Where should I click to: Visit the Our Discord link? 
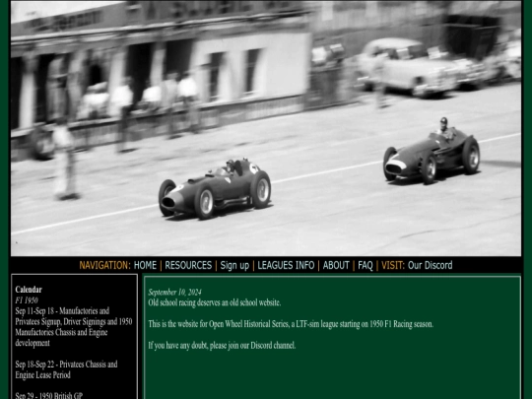pyautogui.click(x=430, y=265)
